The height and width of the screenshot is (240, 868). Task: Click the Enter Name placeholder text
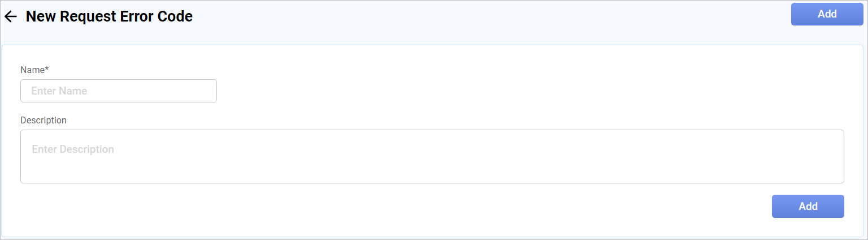tap(59, 91)
